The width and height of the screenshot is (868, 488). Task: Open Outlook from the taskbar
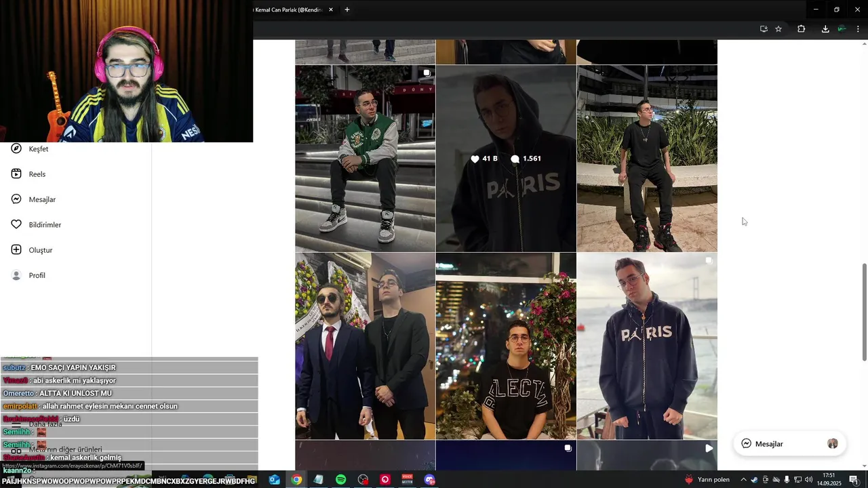point(275,480)
